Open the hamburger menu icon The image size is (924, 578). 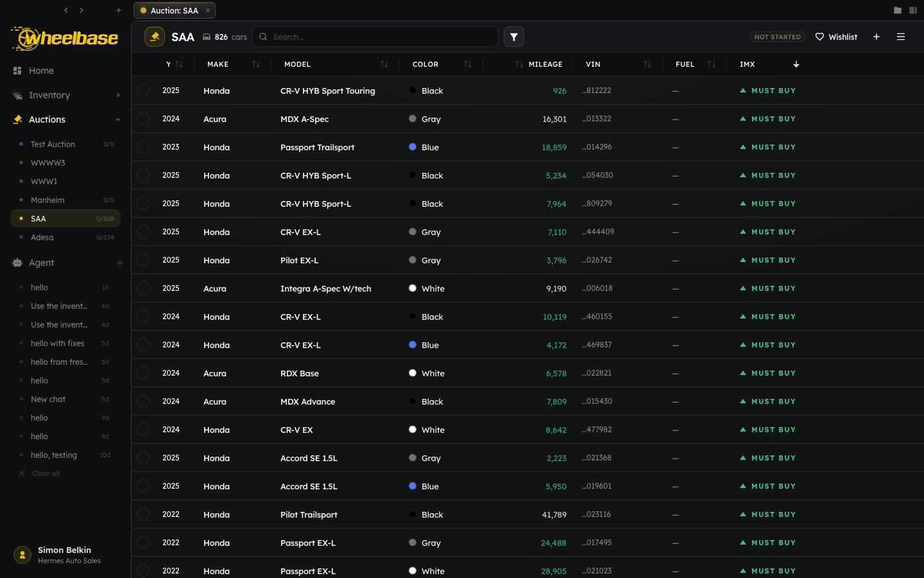point(901,37)
